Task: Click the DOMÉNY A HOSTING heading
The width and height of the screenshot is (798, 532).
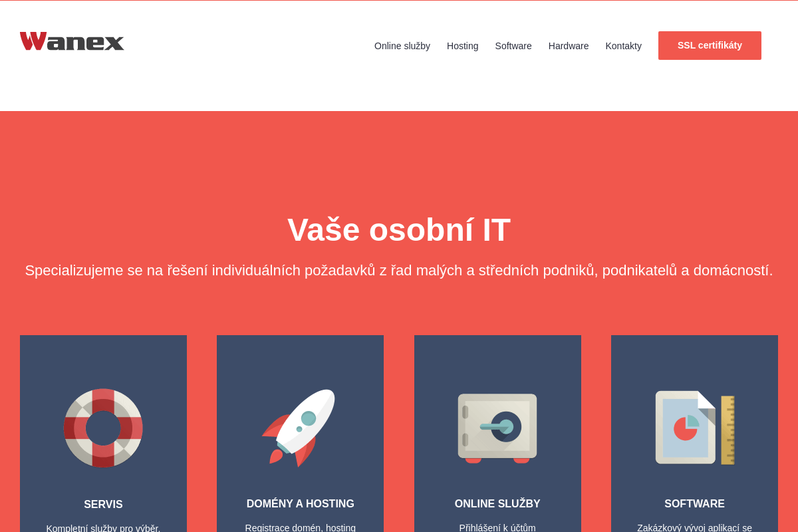Action: point(301,504)
